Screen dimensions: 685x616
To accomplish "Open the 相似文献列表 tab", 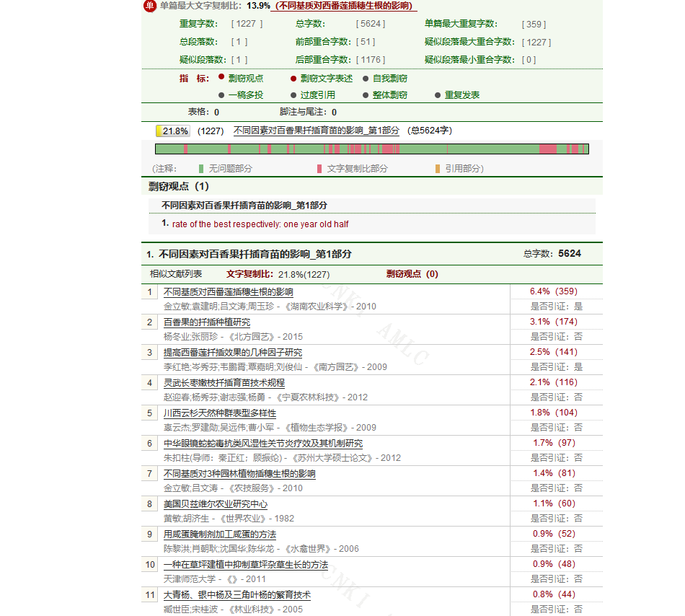I will coord(176,274).
